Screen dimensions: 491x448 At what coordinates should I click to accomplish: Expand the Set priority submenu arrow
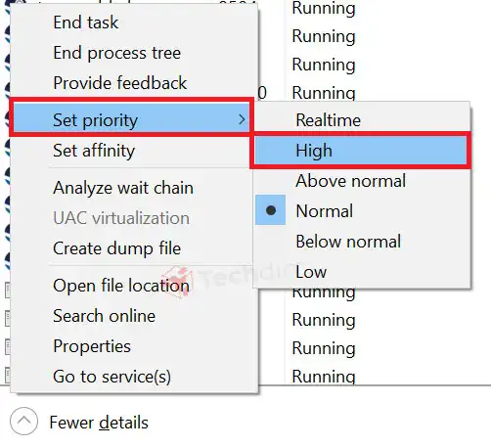coord(242,119)
